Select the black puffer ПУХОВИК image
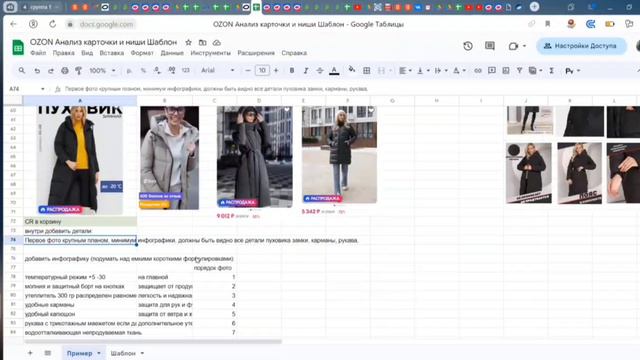The height and width of the screenshot is (360, 640). 80,160
